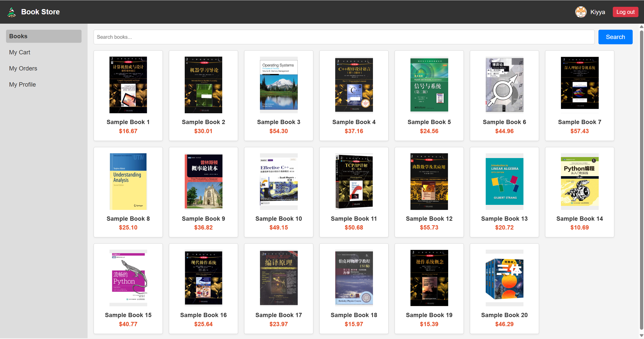This screenshot has width=644, height=339.
Task: Open the My Orders page
Action: pos(23,68)
